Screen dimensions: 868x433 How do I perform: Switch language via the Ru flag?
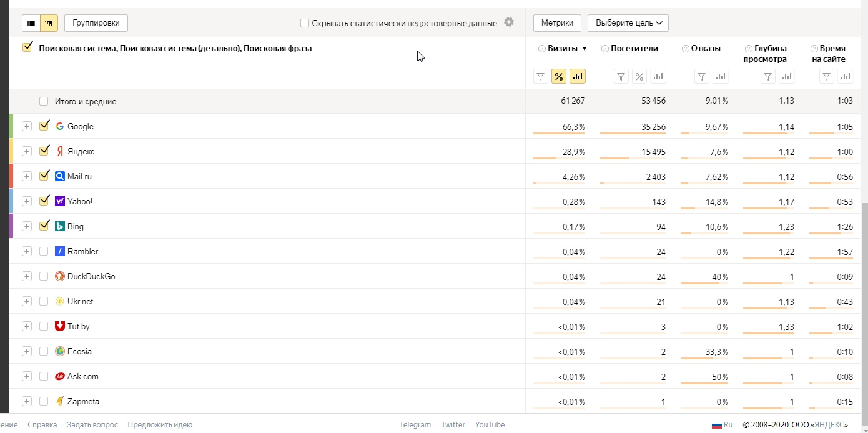722,425
